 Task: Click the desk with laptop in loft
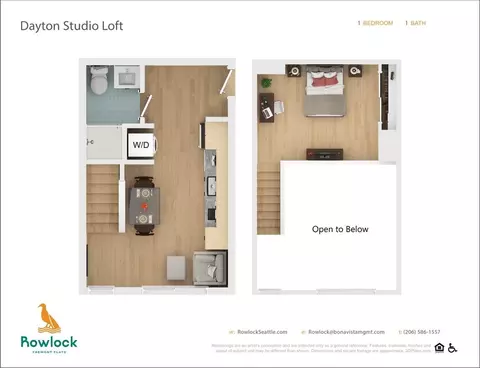pyautogui.click(x=267, y=107)
